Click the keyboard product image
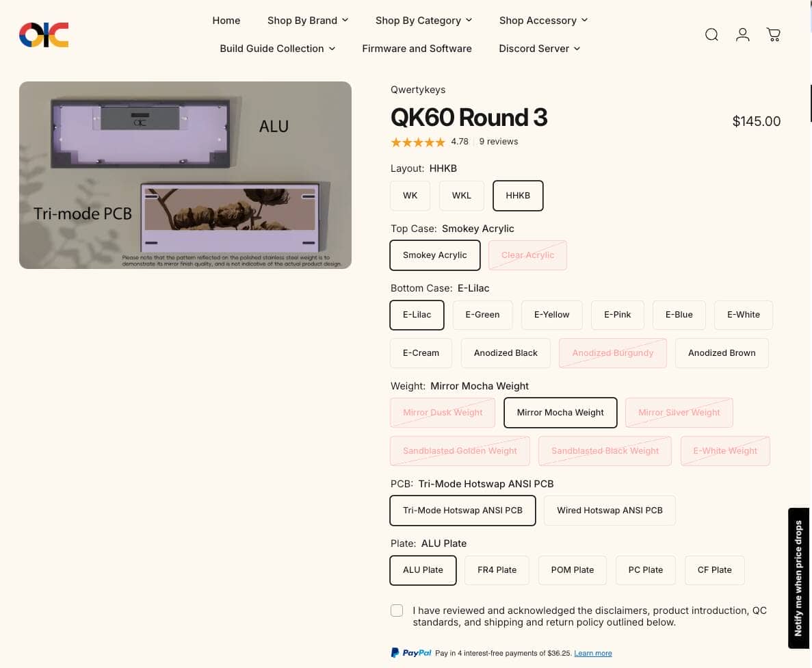The image size is (812, 668). [185, 175]
